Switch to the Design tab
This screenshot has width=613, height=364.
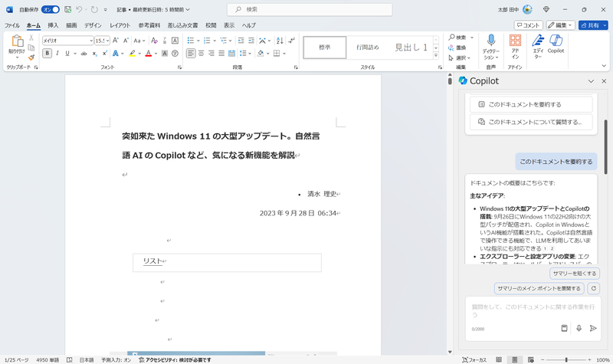click(93, 25)
